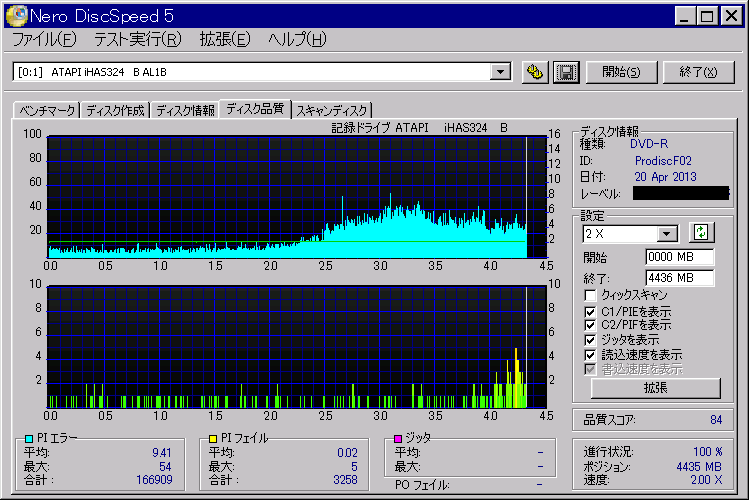Close the Nero DiscSpeed window
The image size is (749, 500).
coord(731,16)
